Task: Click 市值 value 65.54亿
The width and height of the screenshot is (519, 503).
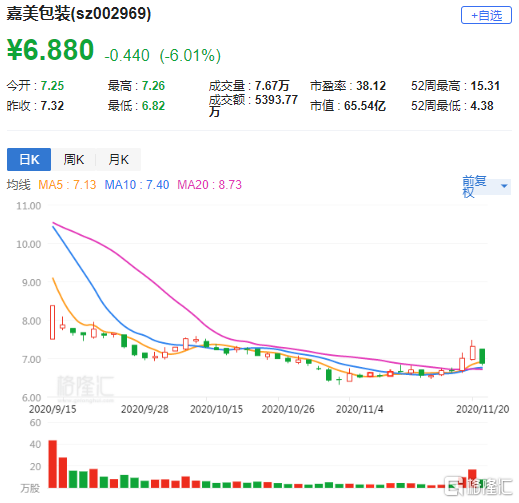Action: coord(365,106)
